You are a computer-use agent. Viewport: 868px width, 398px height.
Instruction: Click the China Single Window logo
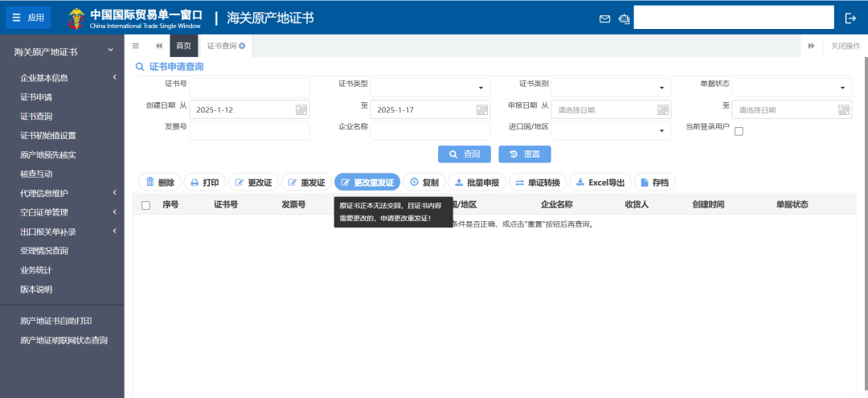tap(135, 18)
